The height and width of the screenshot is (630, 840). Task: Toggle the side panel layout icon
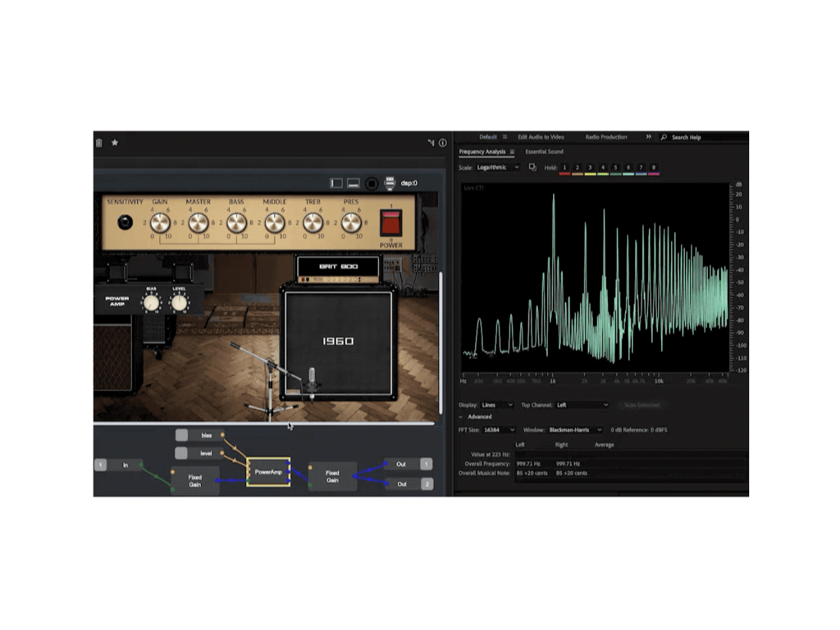tap(336, 183)
